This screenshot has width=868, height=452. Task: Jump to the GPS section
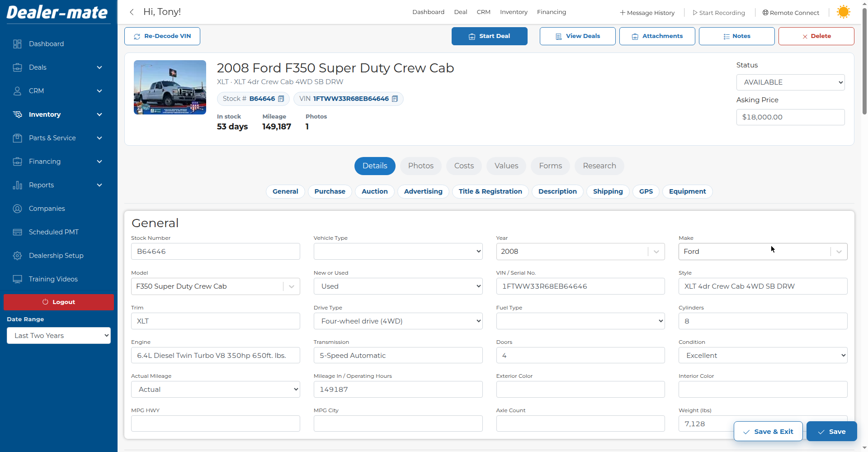point(646,191)
